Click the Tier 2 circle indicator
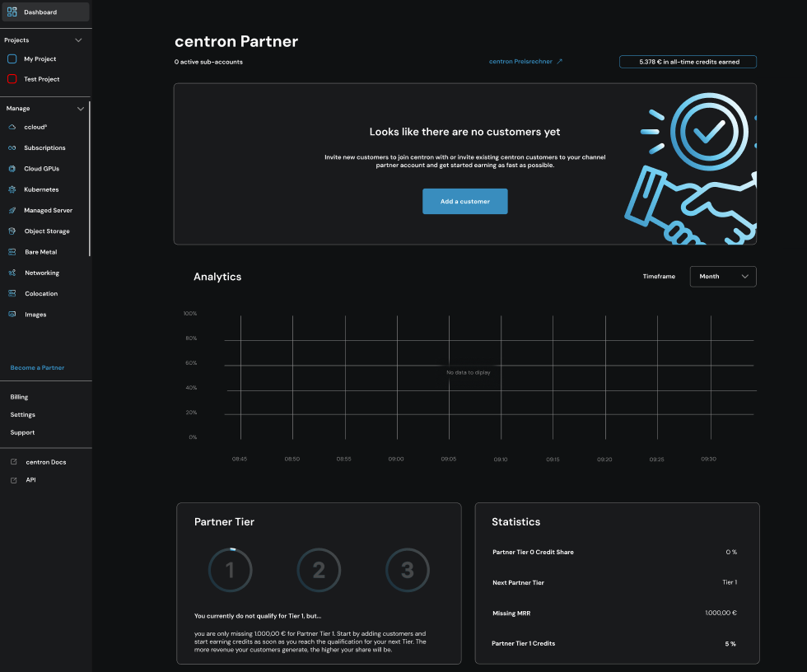 click(320, 570)
